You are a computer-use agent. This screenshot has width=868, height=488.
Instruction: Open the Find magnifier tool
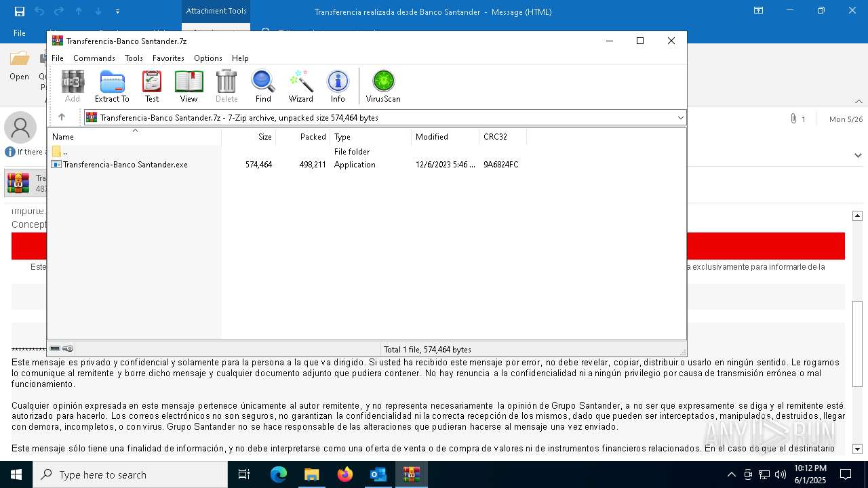[x=263, y=86]
